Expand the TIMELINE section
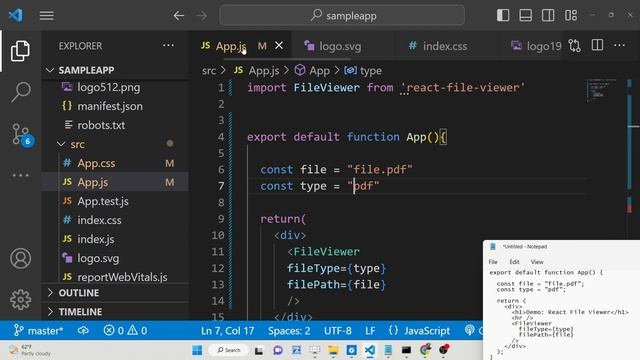This screenshot has width=640, height=360. coord(115,312)
